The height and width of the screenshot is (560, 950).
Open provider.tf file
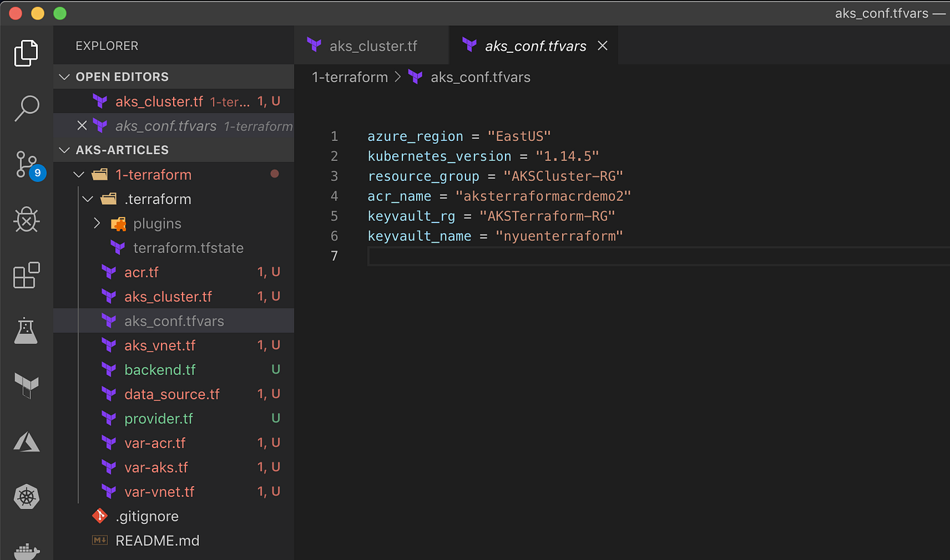pyautogui.click(x=174, y=418)
